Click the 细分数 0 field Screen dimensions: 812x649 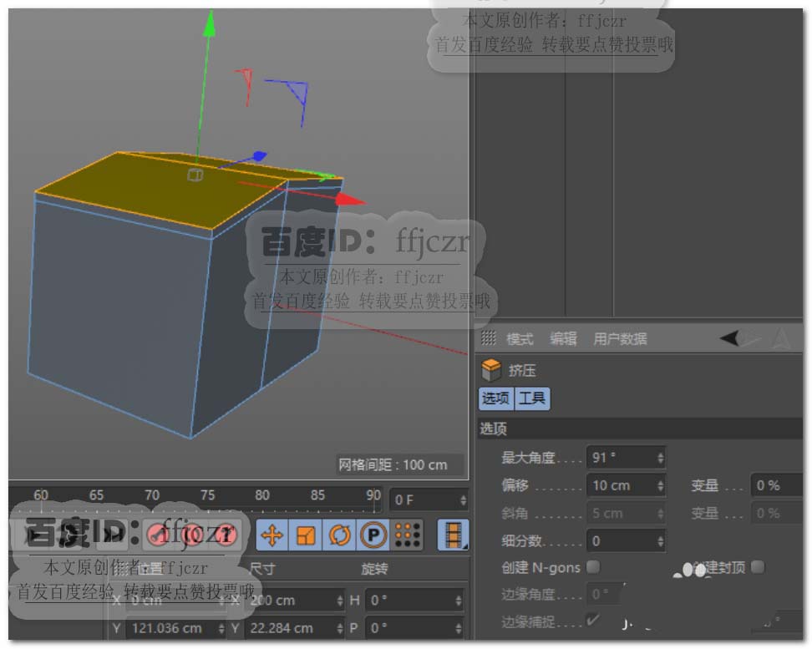626,540
